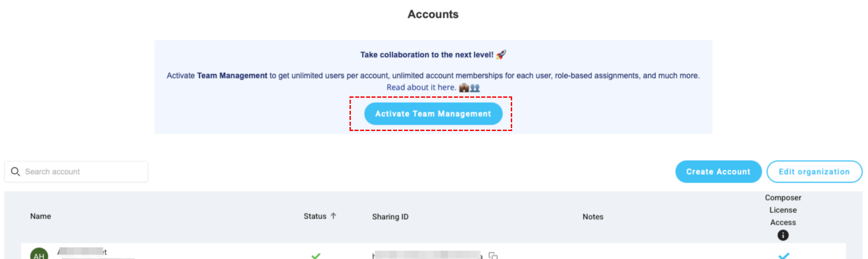
Task: Open Edit organization
Action: [814, 172]
